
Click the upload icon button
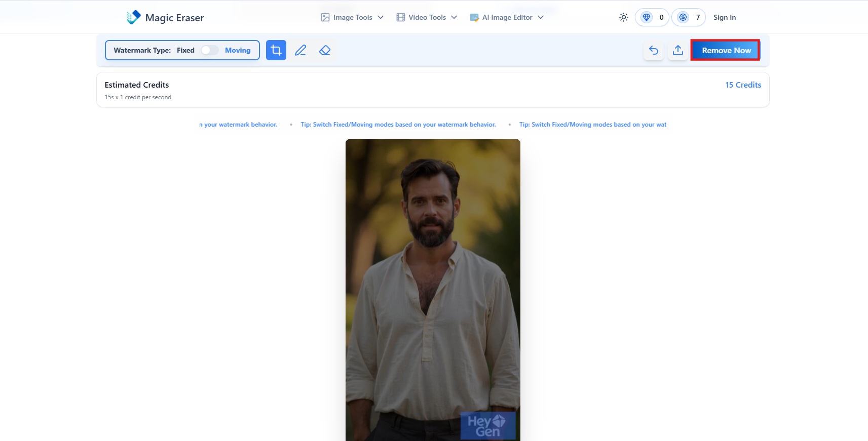[678, 50]
